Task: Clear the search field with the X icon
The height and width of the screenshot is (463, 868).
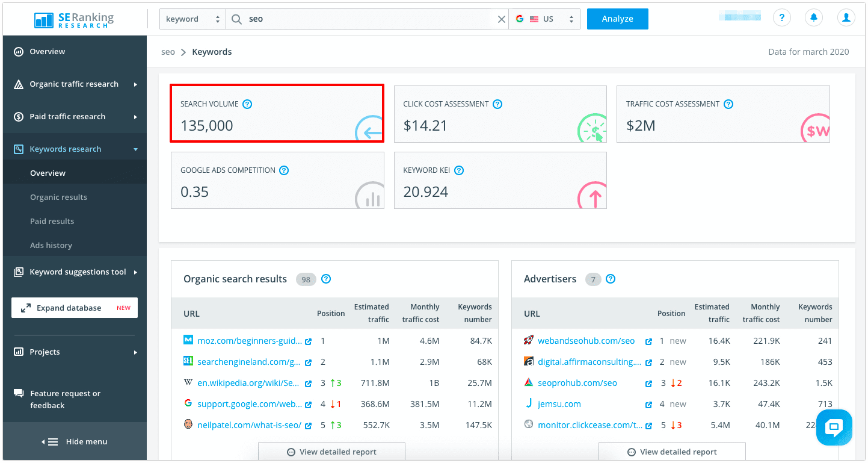Action: [501, 19]
